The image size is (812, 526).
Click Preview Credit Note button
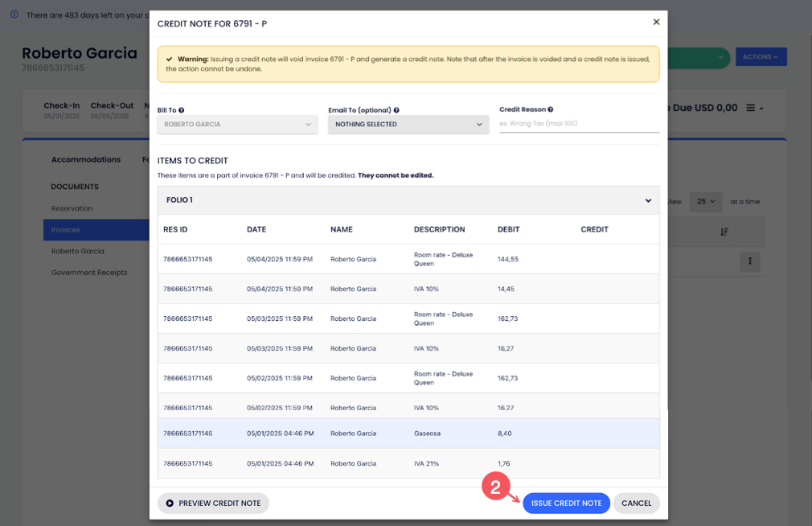coord(213,503)
